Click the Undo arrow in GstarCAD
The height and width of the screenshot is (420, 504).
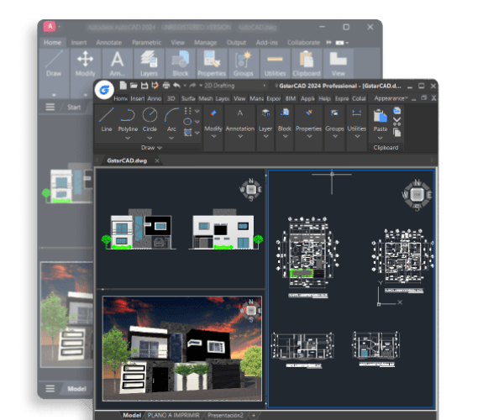point(176,86)
